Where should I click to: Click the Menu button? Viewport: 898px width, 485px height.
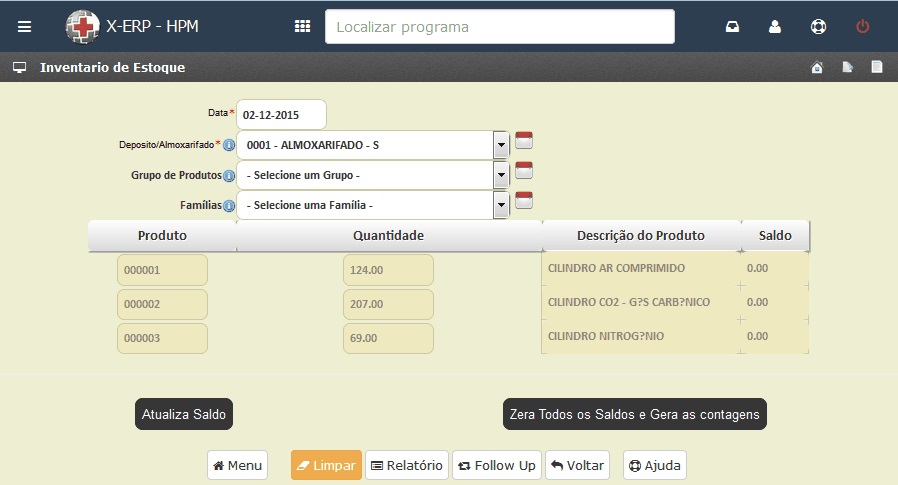237,465
